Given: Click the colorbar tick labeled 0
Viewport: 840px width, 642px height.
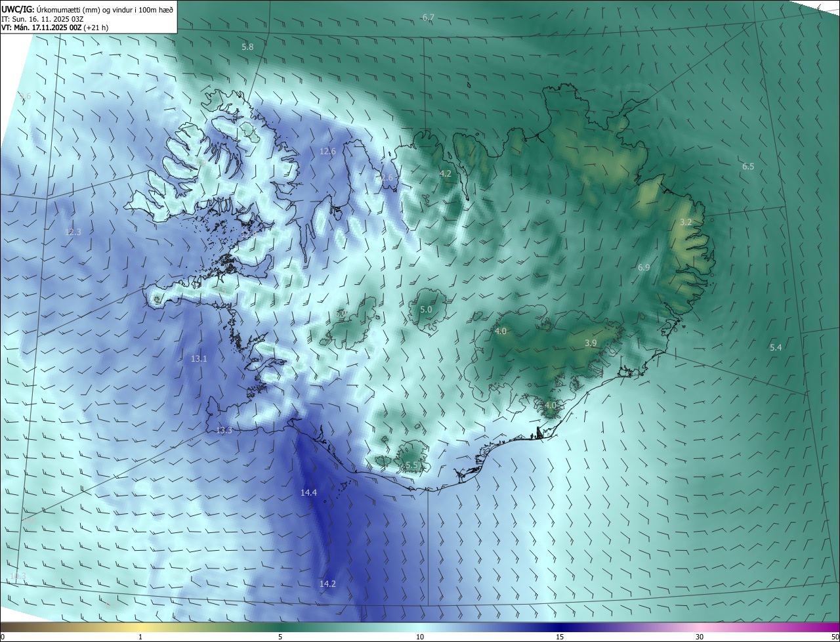Looking at the screenshot, I should point(3,637).
